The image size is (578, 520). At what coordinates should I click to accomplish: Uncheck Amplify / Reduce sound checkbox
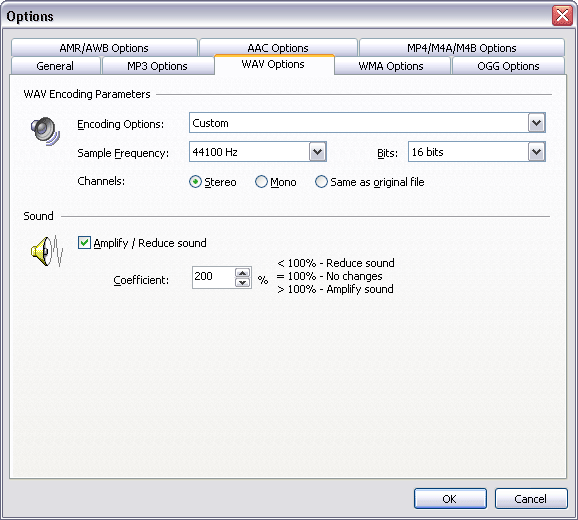tap(84, 242)
